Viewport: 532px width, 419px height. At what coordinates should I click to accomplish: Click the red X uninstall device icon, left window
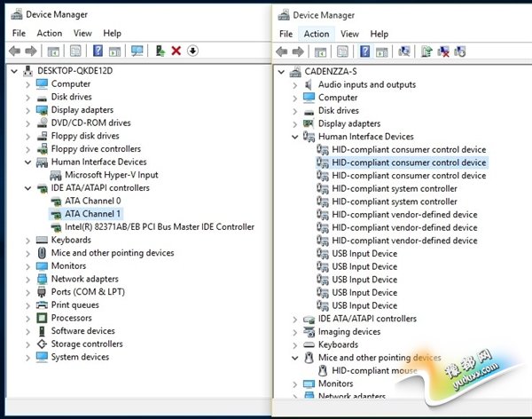pos(176,51)
